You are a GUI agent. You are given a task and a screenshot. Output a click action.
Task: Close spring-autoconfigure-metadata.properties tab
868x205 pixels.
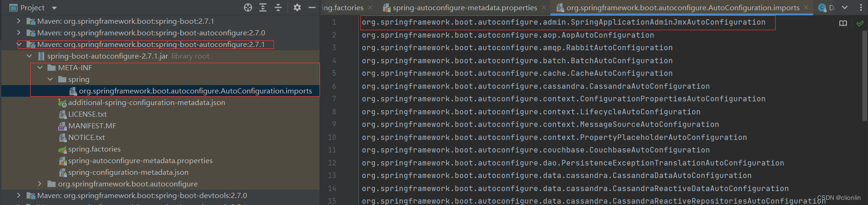tap(544, 7)
